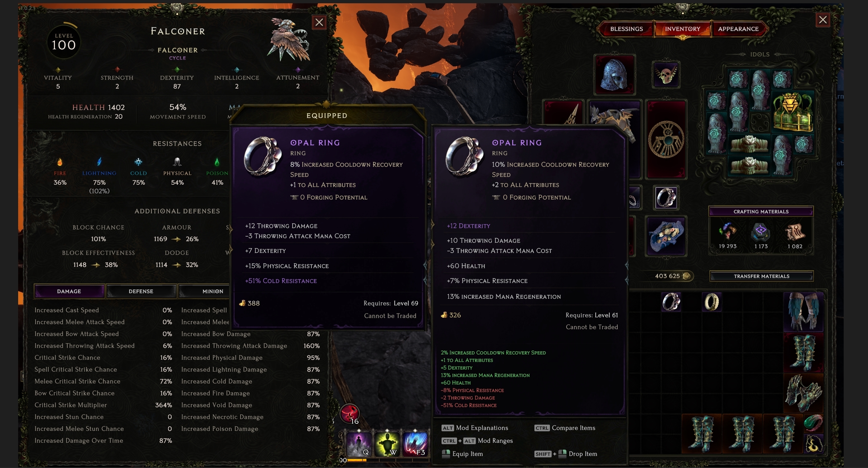Click the Transfer Materials button
This screenshot has width=868, height=468.
761,276
